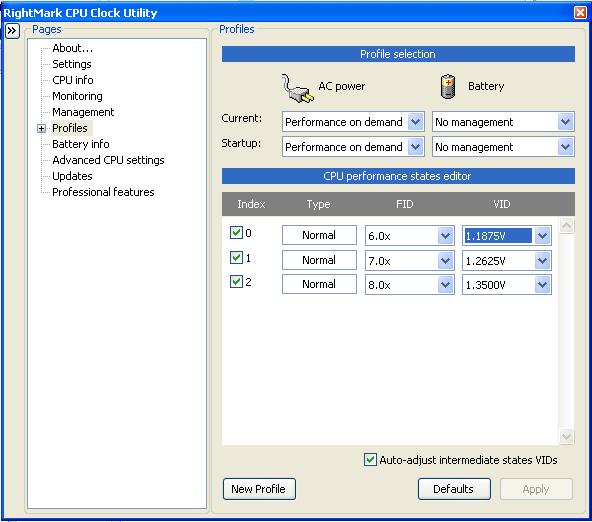Open the About... page

pos(72,48)
